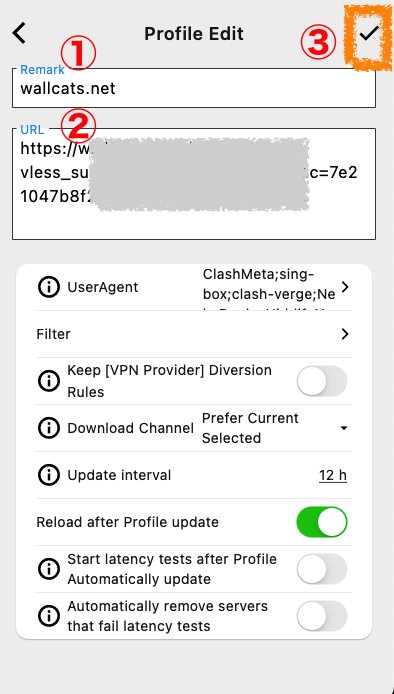The image size is (394, 694).
Task: Open the Download Channel dropdown arrow
Action: click(344, 428)
